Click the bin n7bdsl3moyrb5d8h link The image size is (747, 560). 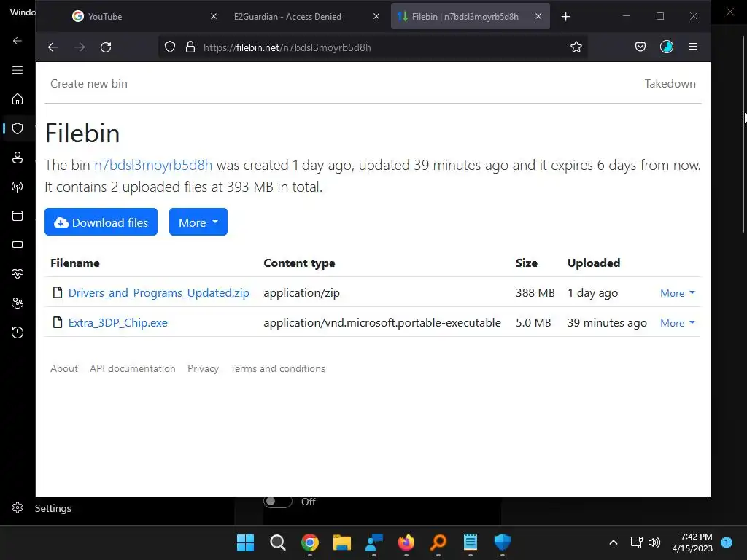[x=153, y=166]
